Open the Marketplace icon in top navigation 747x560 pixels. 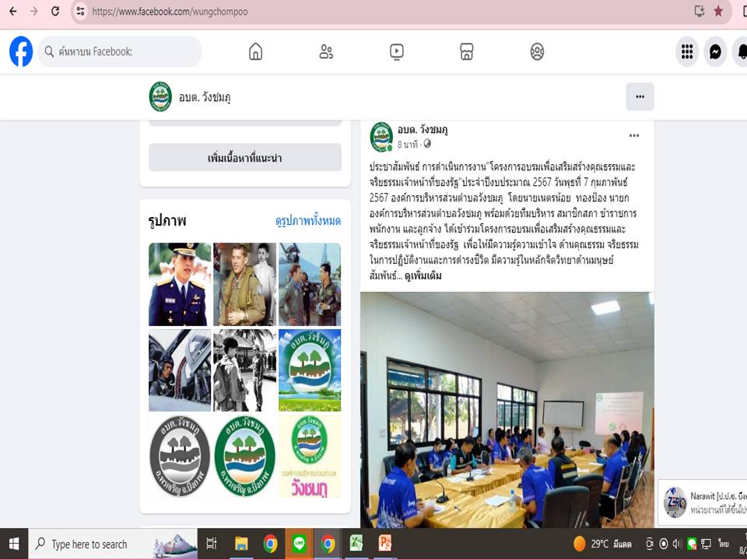466,51
